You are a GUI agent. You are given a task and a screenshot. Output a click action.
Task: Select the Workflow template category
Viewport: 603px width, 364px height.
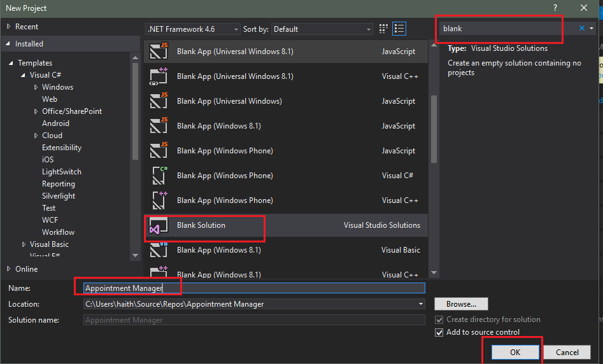(x=58, y=232)
